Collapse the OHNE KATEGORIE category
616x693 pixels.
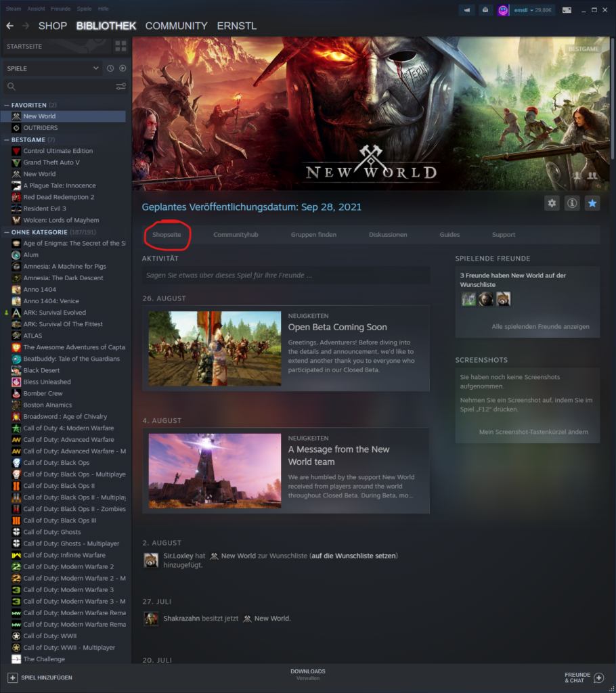pos(7,232)
